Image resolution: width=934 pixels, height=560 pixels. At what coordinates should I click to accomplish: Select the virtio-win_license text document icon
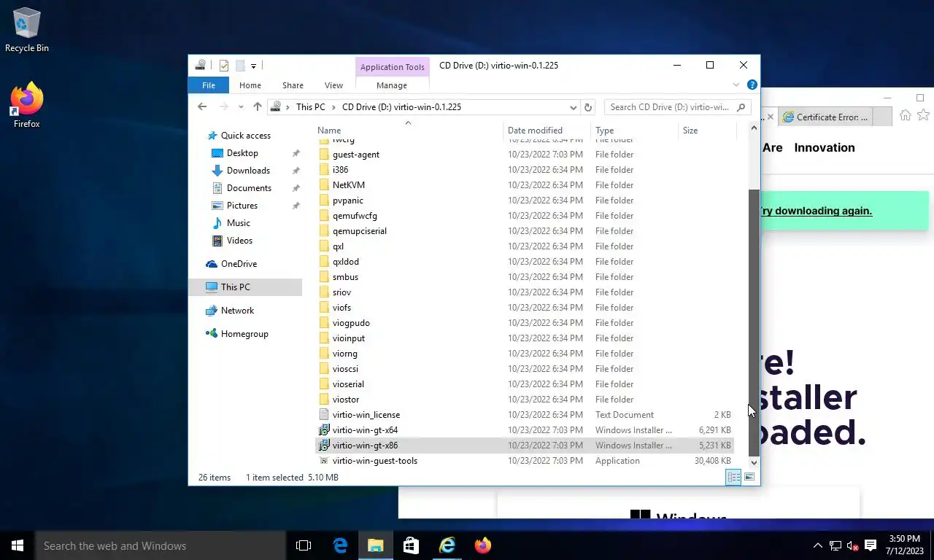point(324,415)
